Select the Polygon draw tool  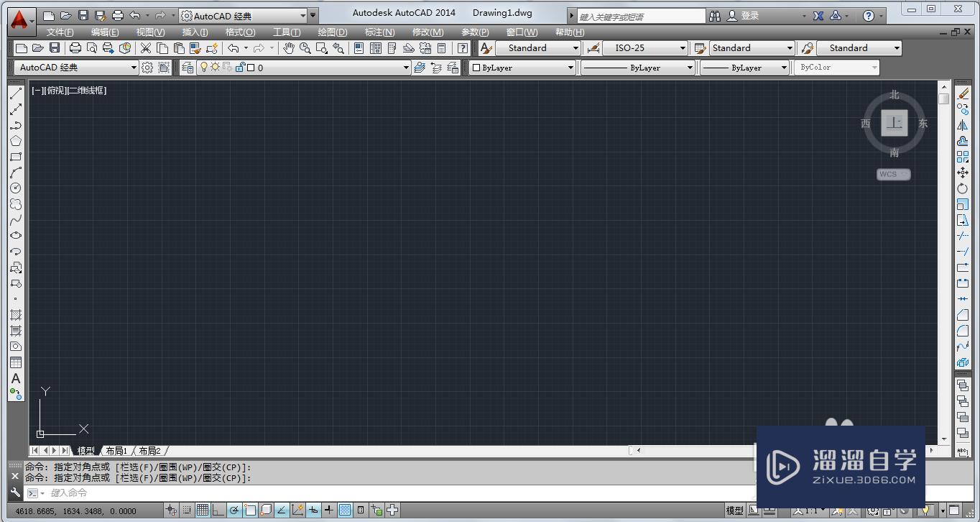16,141
